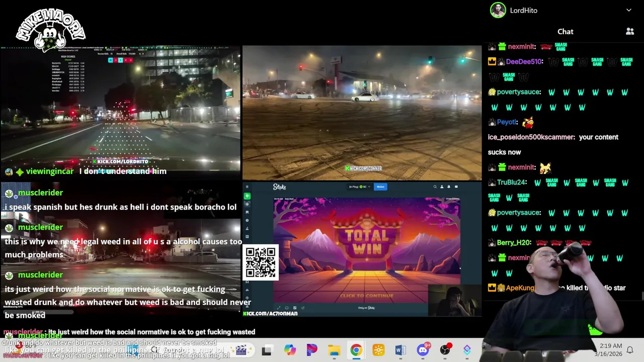
Task: Click username ice_poseidon500kscammer in chat
Action: click(x=531, y=137)
